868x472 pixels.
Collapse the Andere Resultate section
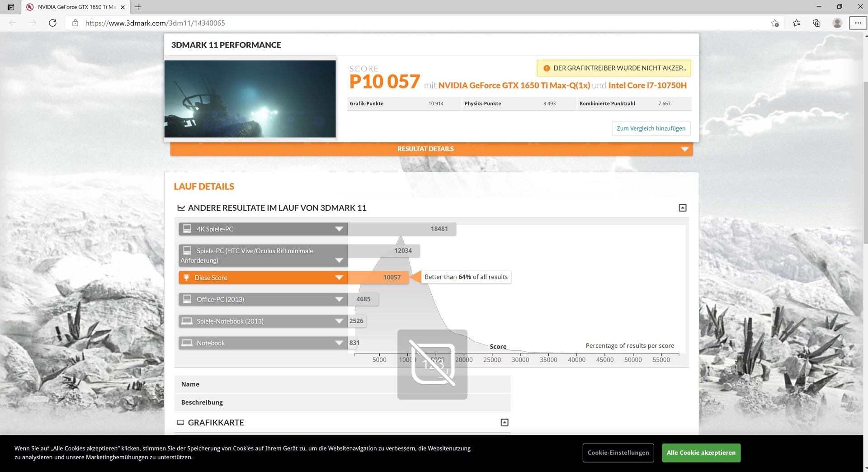pyautogui.click(x=683, y=208)
